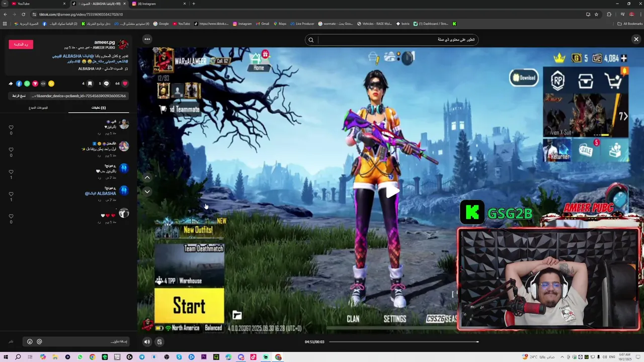
Task: Open the comments bubble icon
Action: [x=106, y=83]
